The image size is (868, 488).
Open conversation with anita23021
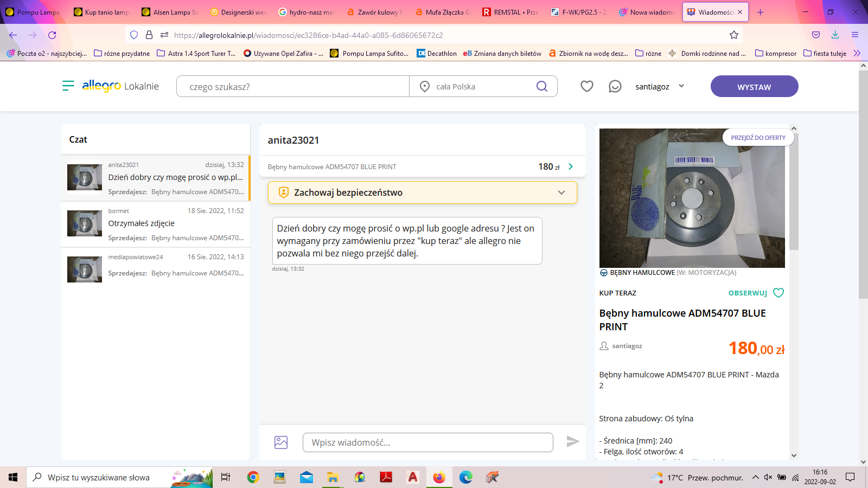point(156,178)
